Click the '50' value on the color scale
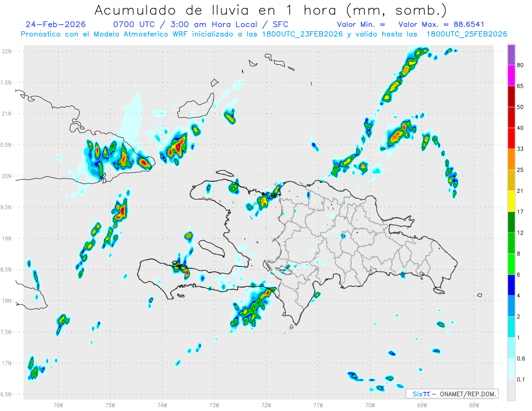This screenshot has width=532, height=411. pos(520,107)
